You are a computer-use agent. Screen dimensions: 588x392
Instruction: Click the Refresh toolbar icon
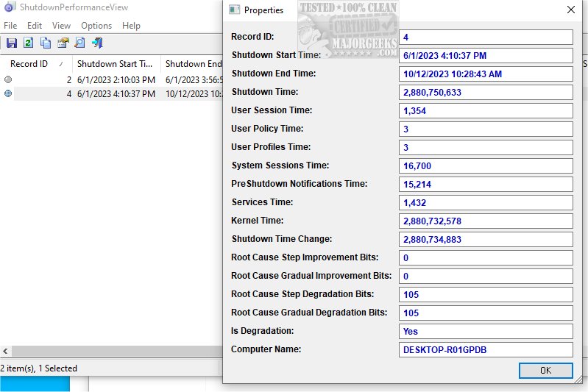(x=29, y=43)
